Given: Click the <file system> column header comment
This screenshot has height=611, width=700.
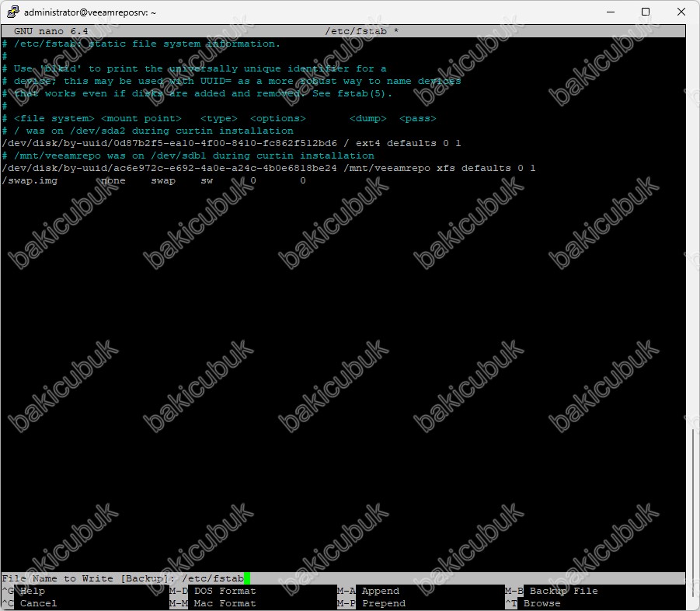Looking at the screenshot, I should click(x=54, y=118).
